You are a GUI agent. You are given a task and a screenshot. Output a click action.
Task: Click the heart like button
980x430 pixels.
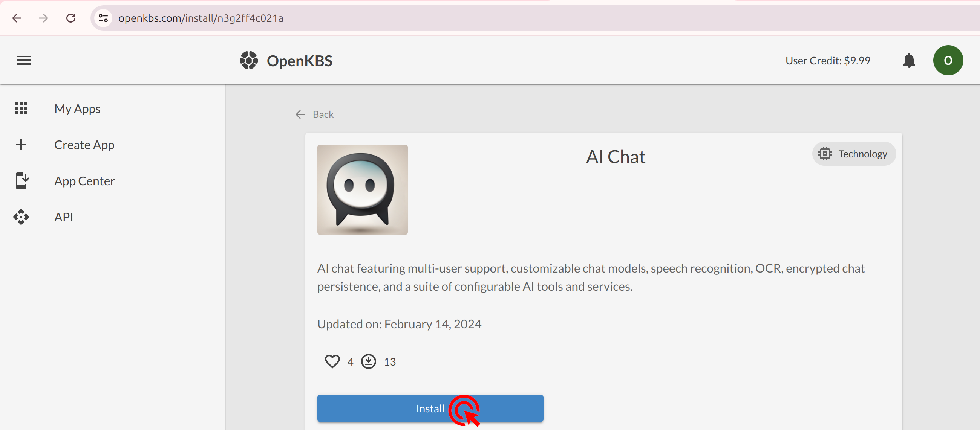click(332, 361)
